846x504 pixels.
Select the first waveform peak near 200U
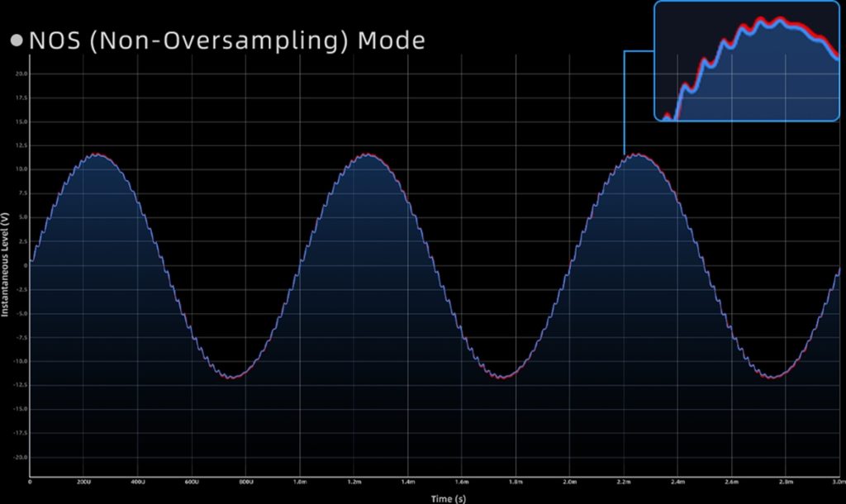coord(97,155)
